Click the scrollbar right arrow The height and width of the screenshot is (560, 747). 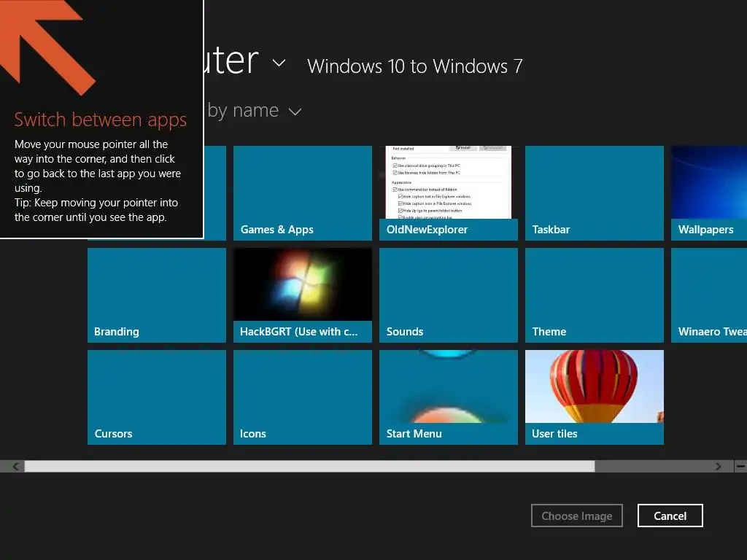[x=719, y=466]
